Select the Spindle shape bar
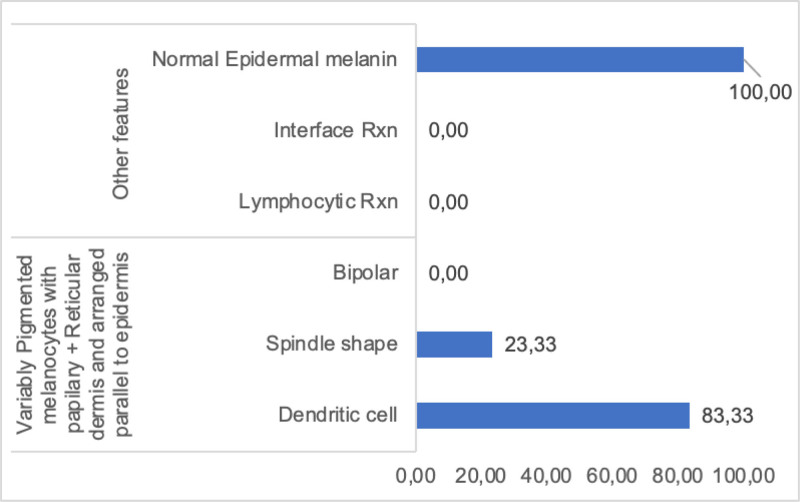 [454, 344]
